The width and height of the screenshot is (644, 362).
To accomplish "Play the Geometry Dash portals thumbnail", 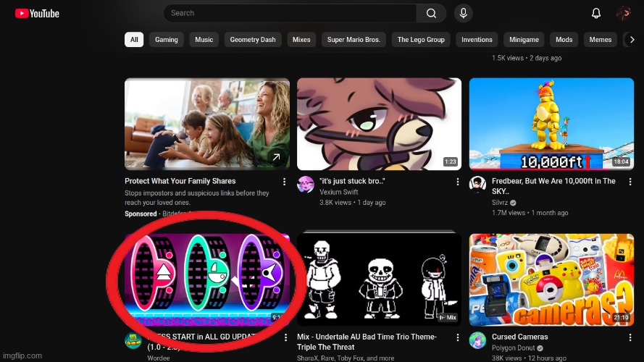I will 207,279.
